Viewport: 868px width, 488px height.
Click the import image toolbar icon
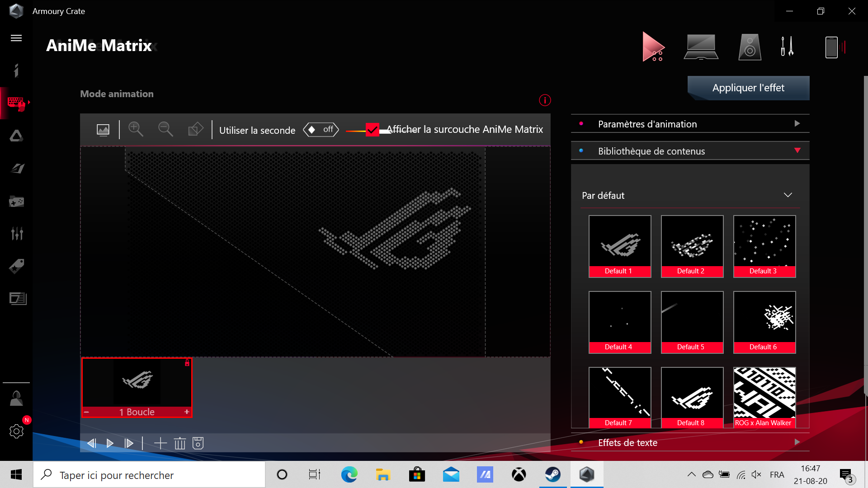tap(103, 130)
